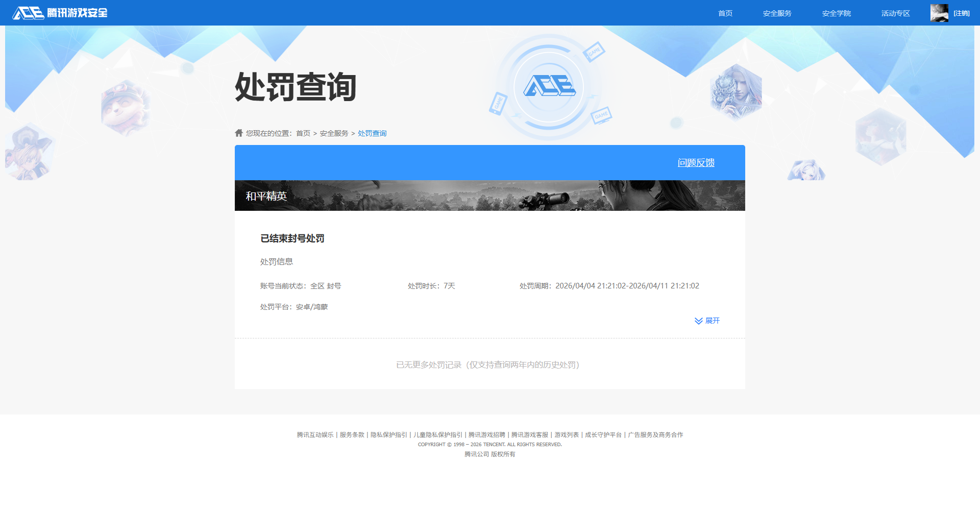
Task: Click 处罚查询 in the breadcrumb
Action: tap(372, 133)
